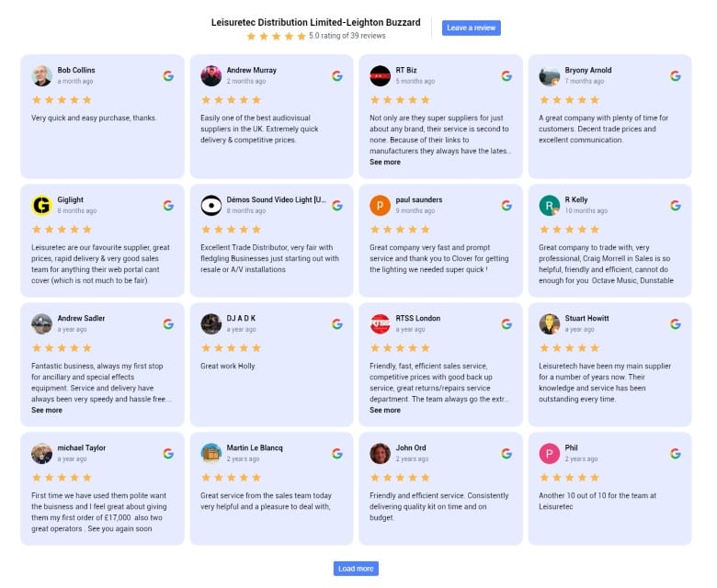
Task: Click Phil pink P avatar
Action: click(x=549, y=453)
